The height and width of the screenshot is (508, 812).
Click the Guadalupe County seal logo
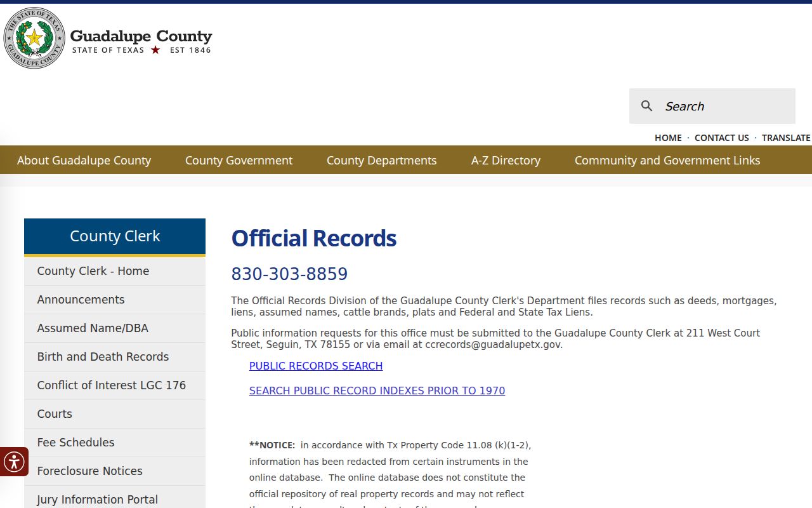click(x=34, y=38)
